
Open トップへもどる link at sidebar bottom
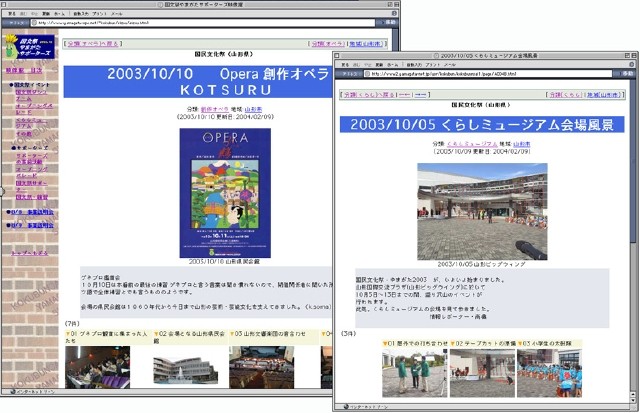click(29, 253)
